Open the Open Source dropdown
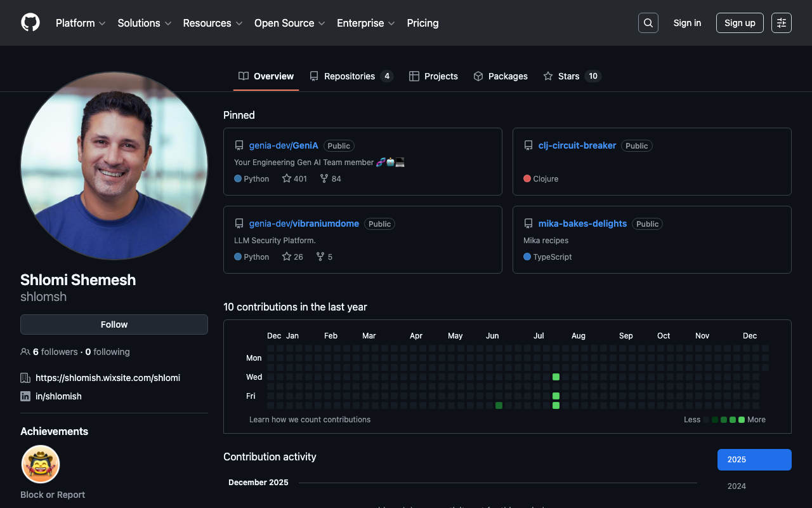This screenshot has height=508, width=812. pyautogui.click(x=289, y=23)
